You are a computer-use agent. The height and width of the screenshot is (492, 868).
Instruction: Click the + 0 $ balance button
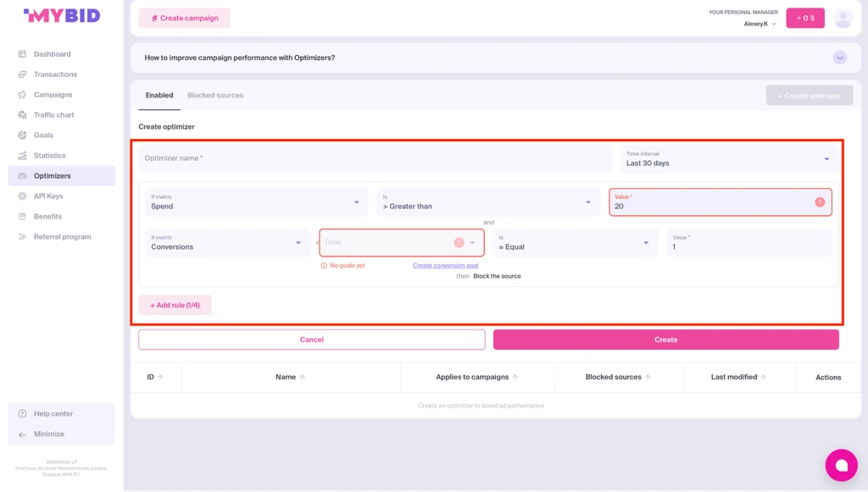[805, 19]
